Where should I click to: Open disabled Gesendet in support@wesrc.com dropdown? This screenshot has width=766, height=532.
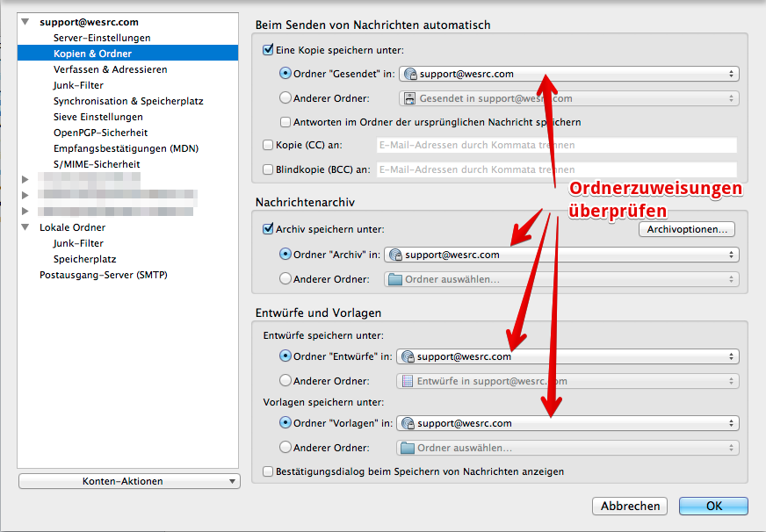[569, 98]
